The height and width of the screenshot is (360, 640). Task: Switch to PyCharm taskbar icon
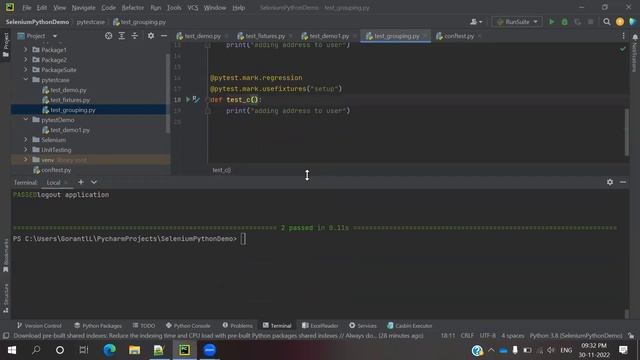184,350
